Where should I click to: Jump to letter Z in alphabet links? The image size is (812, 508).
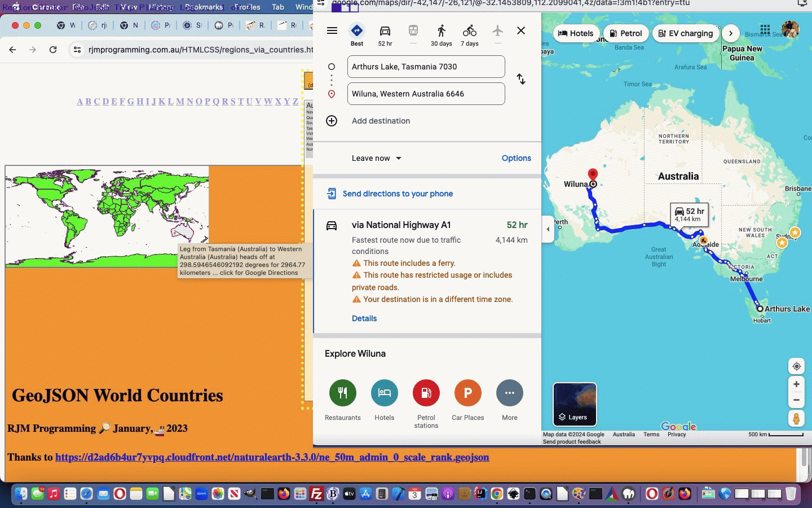click(295, 102)
